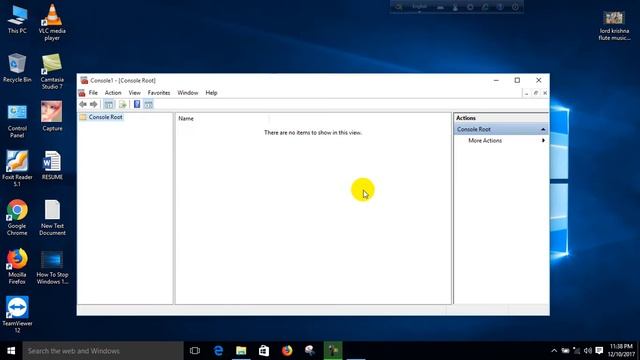Open the Store from the taskbar

264,351
